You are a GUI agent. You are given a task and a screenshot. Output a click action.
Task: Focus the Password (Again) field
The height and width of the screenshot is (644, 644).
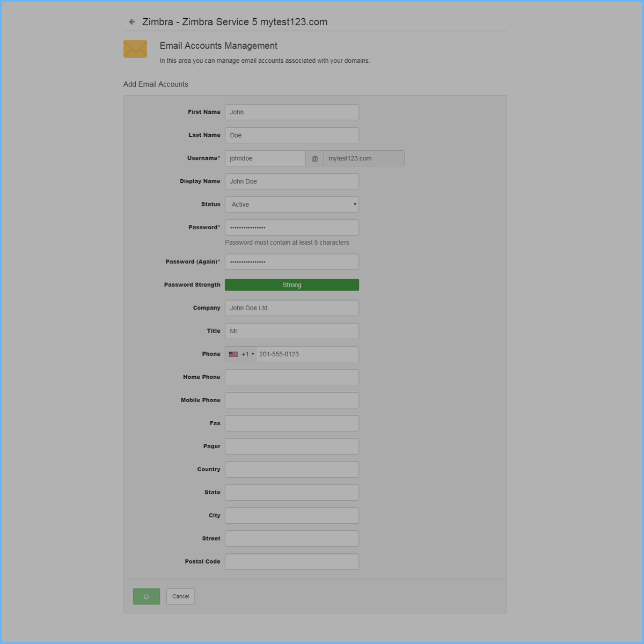(292, 262)
